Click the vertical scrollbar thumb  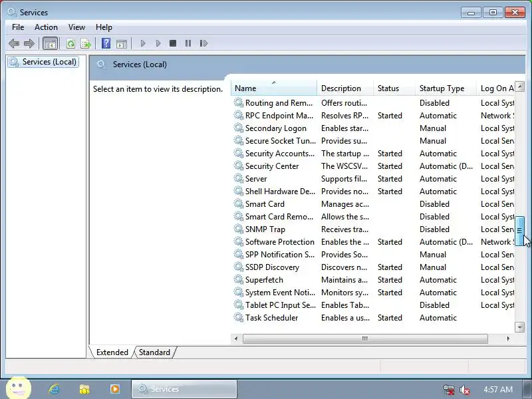(519, 231)
